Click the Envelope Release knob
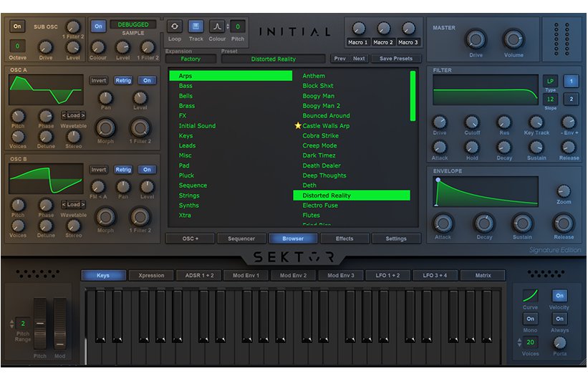The width and height of the screenshot is (588, 381). (563, 223)
